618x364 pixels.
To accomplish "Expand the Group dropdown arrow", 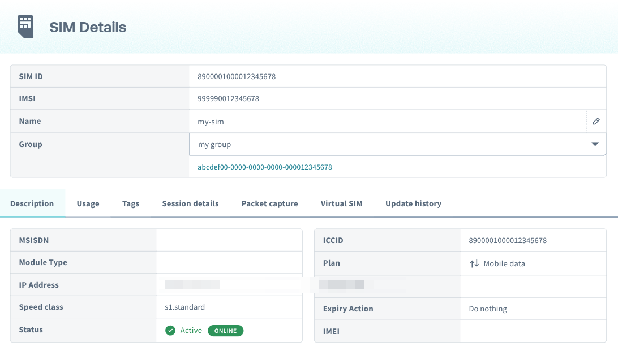I will pos(595,144).
